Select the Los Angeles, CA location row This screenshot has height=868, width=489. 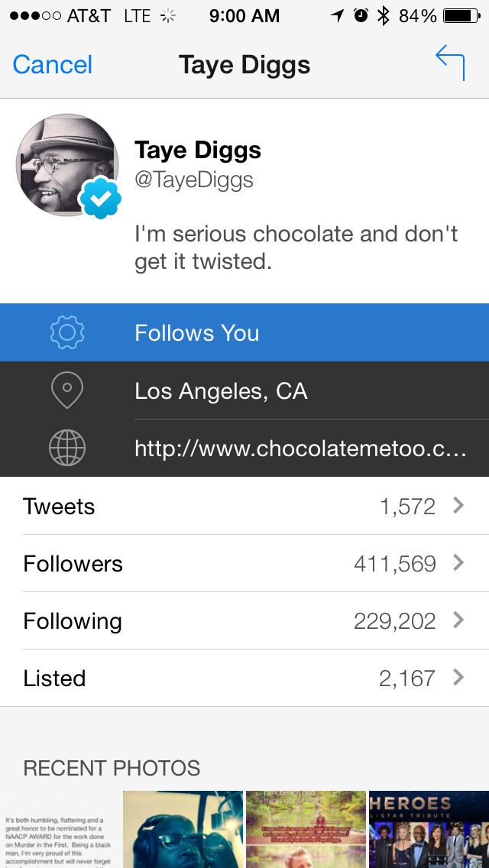(244, 390)
